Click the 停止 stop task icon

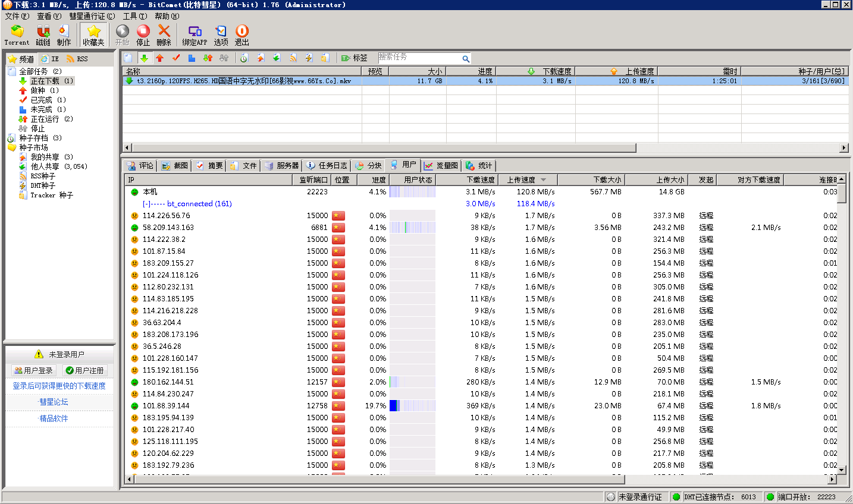(x=143, y=35)
